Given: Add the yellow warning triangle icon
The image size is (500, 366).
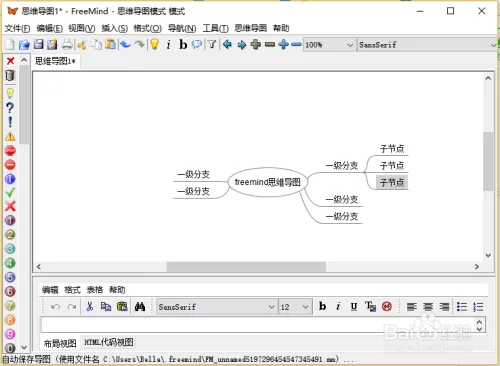Looking at the screenshot, I should [10, 136].
